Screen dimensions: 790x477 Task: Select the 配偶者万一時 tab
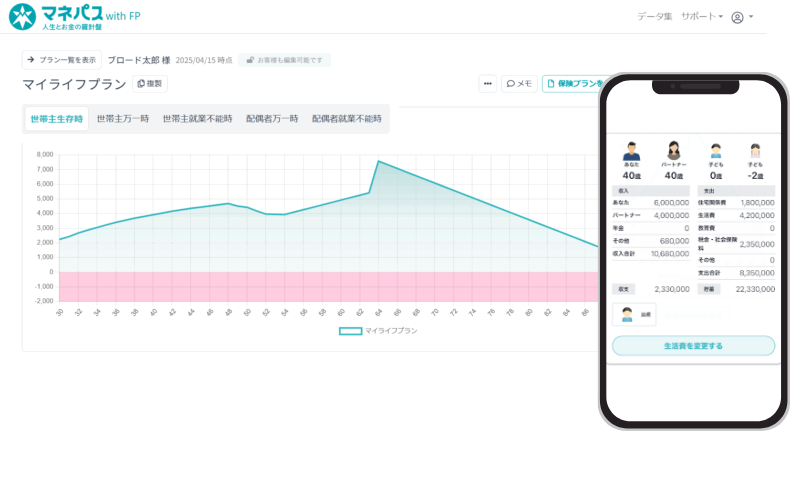pos(272,119)
